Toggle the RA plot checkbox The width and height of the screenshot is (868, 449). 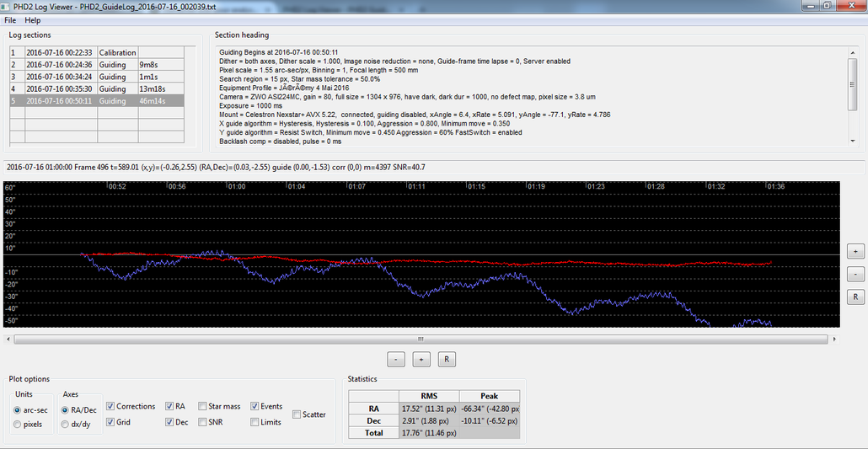tap(175, 406)
